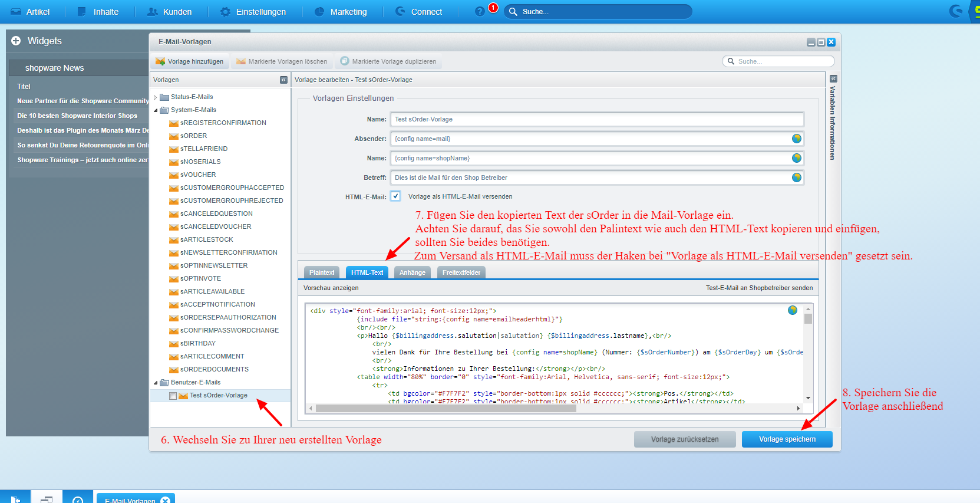The image size is (980, 503).
Task: Click the sBIRTHDAY envelope icon
Action: (174, 344)
